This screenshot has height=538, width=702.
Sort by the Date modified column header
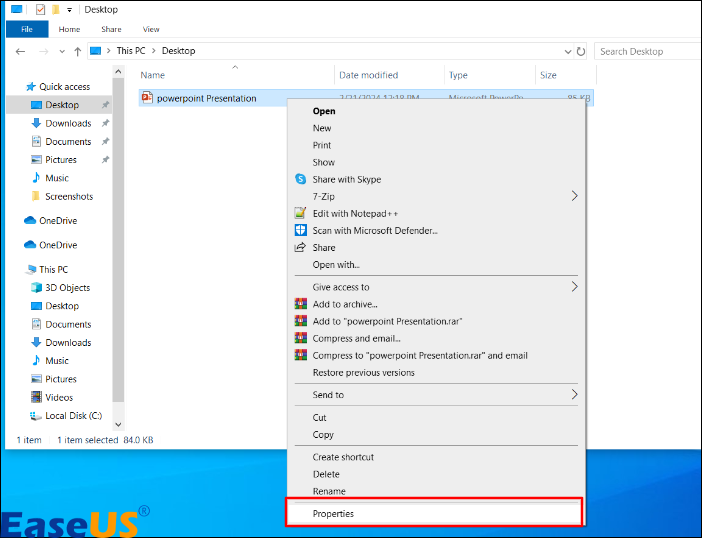(x=368, y=75)
